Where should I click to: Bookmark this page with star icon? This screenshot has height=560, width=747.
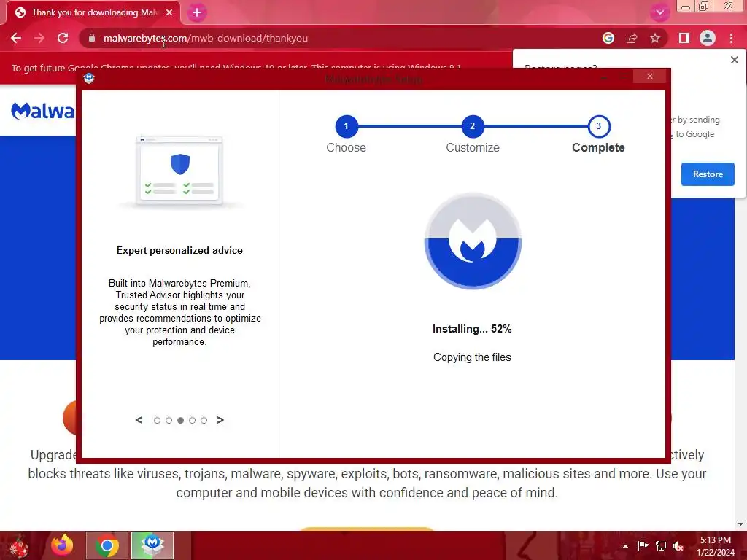[655, 38]
